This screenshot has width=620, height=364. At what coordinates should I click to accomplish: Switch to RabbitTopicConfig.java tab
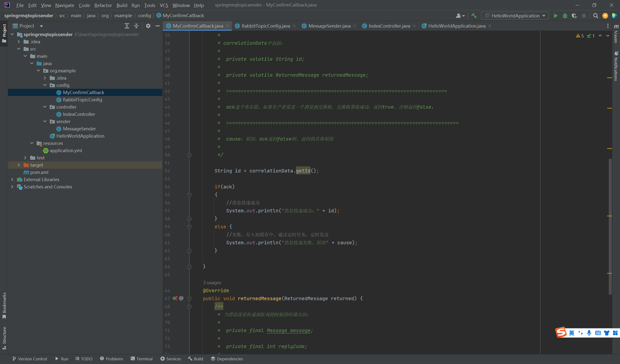(265, 26)
